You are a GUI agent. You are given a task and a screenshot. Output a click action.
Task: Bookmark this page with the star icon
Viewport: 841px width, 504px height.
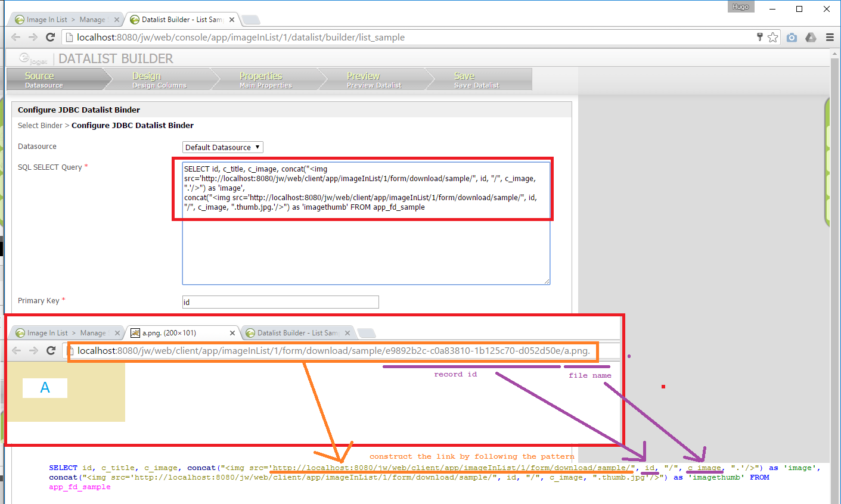773,37
